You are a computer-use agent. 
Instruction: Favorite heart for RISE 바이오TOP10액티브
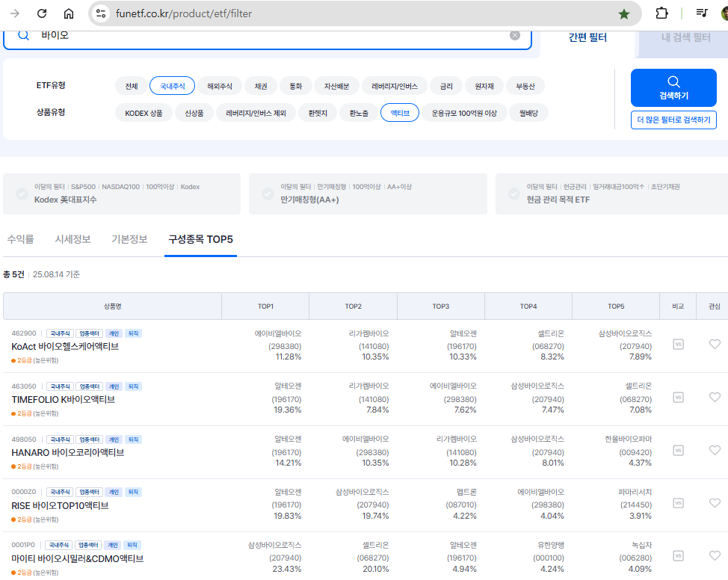tap(715, 503)
